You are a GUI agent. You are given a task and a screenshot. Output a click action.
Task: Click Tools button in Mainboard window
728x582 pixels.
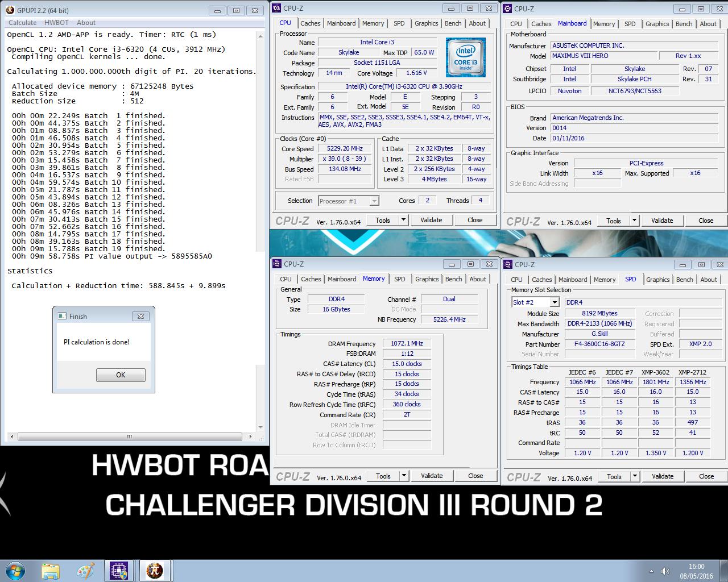[x=614, y=221]
